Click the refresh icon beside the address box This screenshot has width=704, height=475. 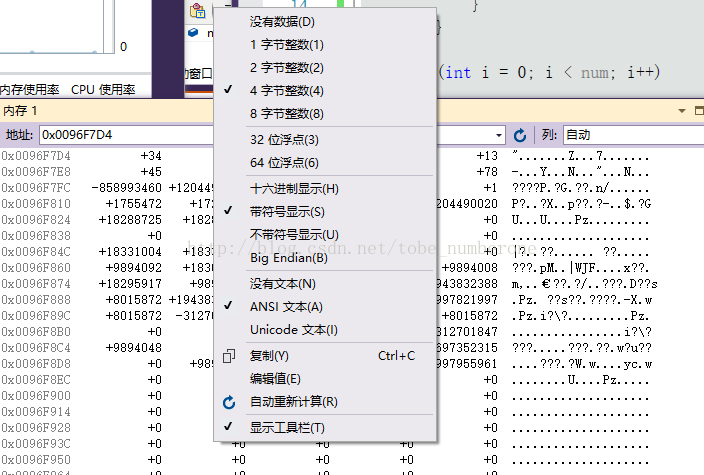tap(520, 135)
